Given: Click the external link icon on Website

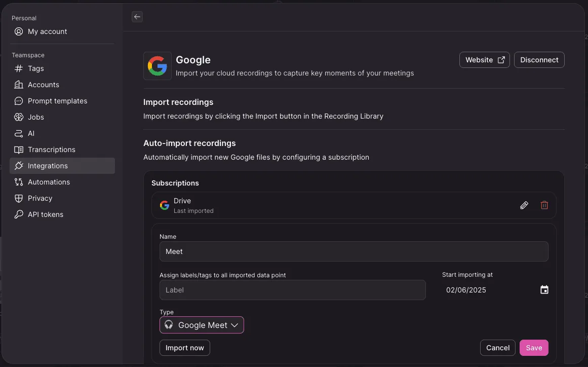Looking at the screenshot, I should click(x=501, y=60).
